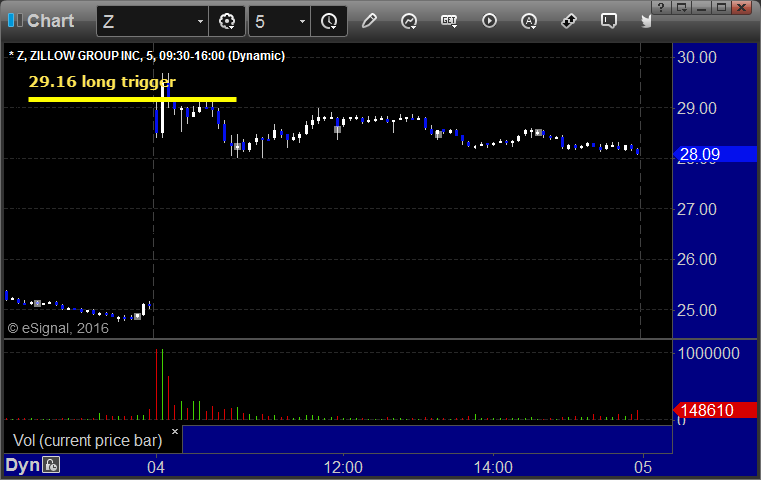Expand the interval 5 dropdown arrow

pyautogui.click(x=302, y=21)
